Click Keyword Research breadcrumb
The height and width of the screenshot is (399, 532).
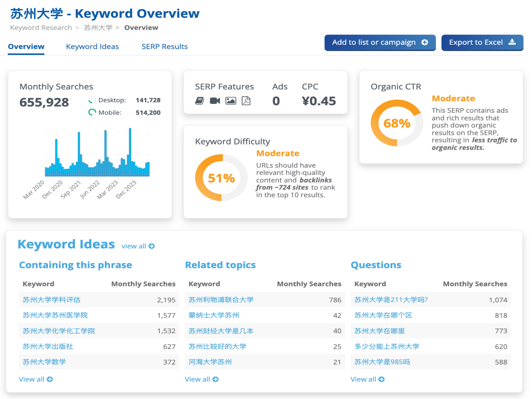[x=41, y=28]
